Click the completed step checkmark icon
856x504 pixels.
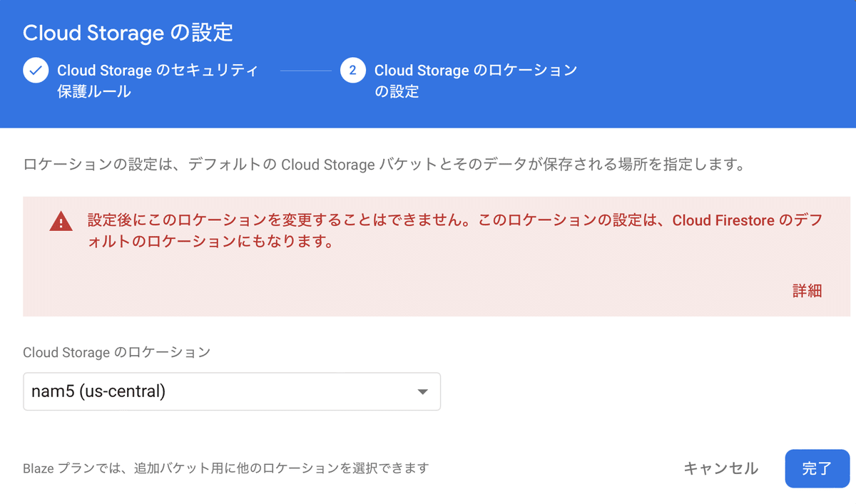[x=36, y=71]
